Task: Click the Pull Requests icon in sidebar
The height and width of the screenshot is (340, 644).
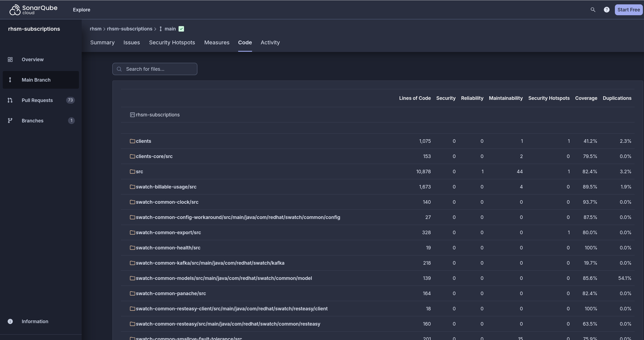Action: tap(10, 100)
